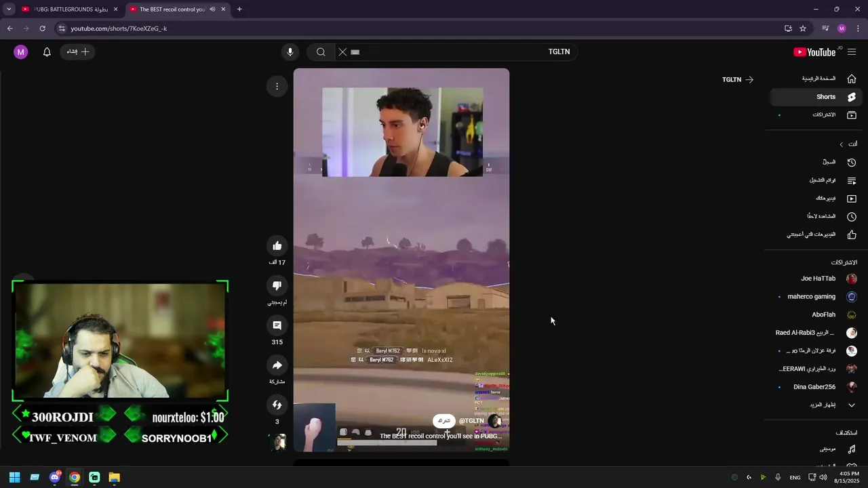
Task: Close the PUBG: BATTLEGROUNDS tab
Action: 116,9
